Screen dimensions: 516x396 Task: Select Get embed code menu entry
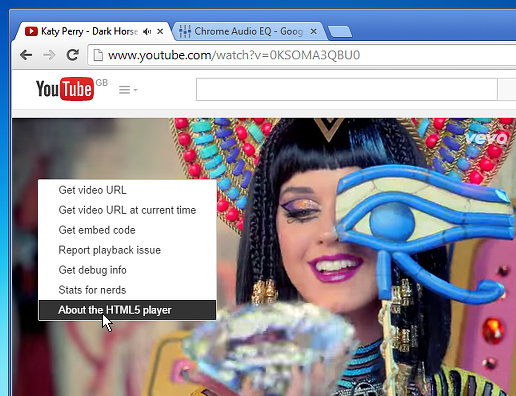tap(127, 230)
